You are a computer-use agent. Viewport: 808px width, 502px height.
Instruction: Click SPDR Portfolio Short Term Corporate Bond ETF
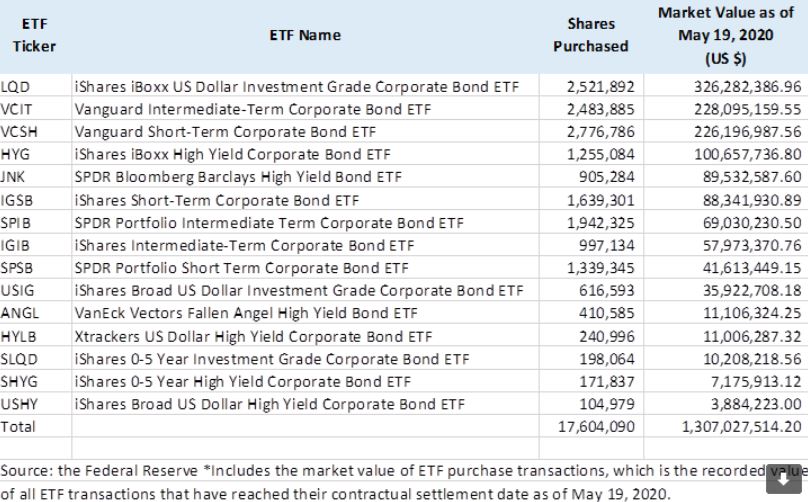[241, 268]
